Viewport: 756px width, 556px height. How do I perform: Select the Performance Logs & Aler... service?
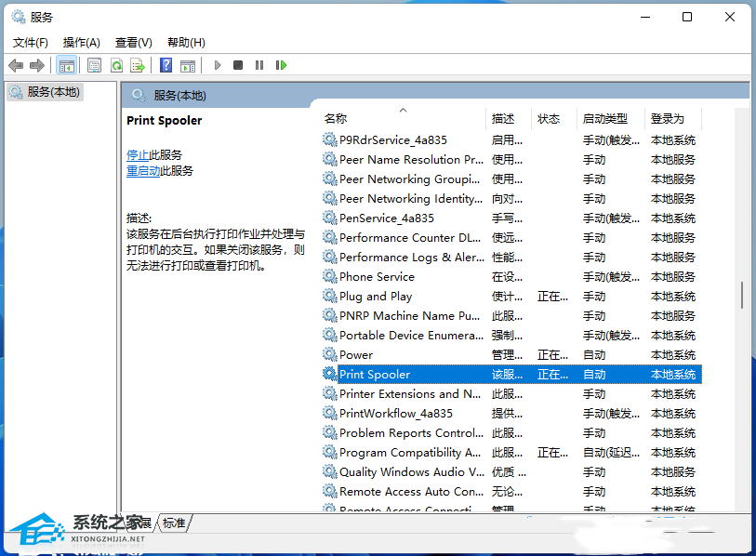click(x=511, y=257)
